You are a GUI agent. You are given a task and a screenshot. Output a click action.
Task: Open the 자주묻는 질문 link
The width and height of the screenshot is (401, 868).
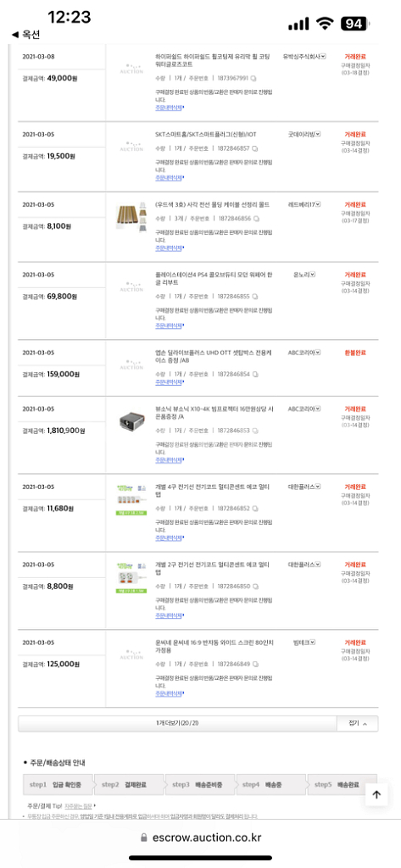79,805
